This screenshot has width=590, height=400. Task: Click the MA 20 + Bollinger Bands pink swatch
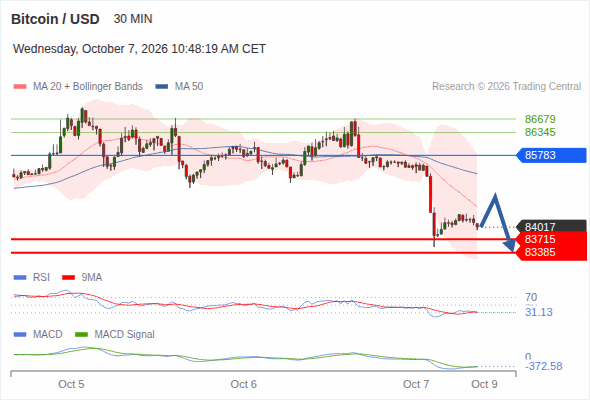click(20, 87)
